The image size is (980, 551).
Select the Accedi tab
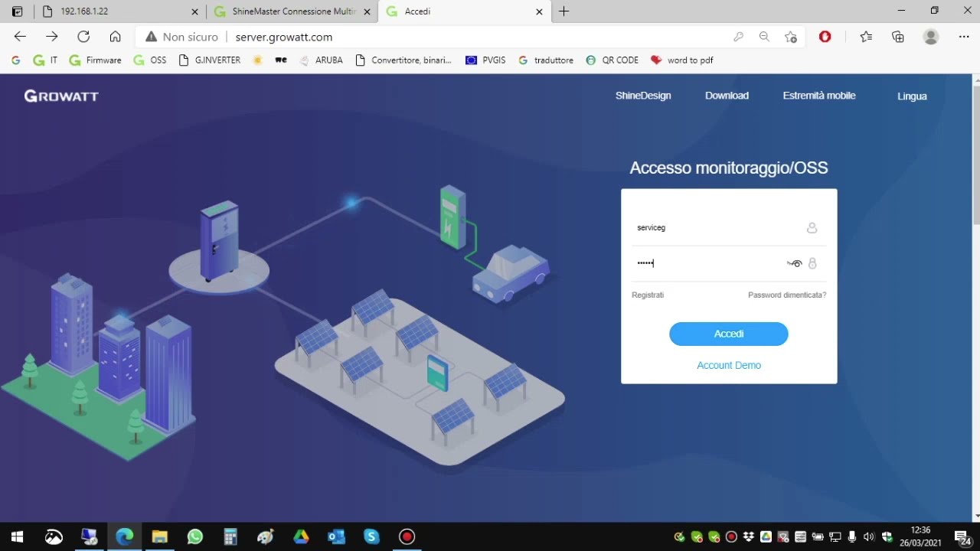pyautogui.click(x=465, y=11)
